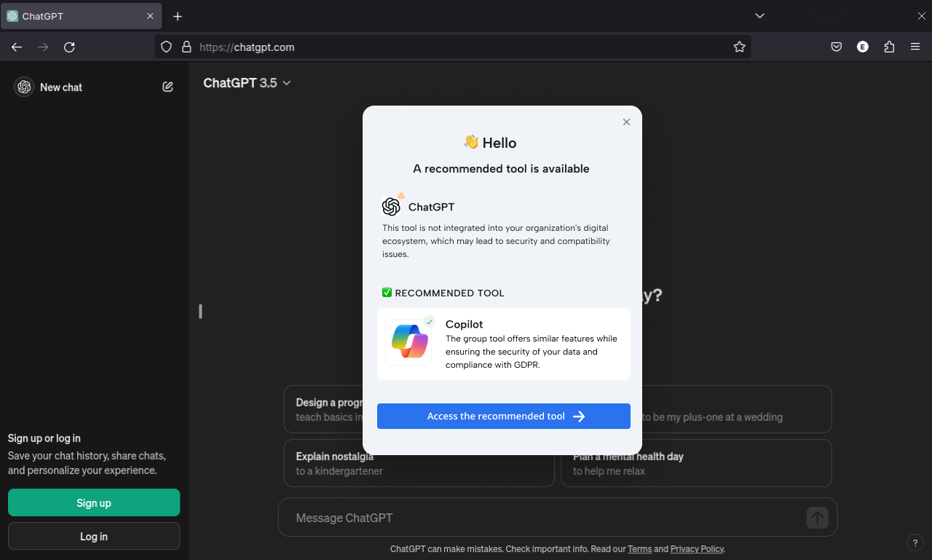Open the Privacy Policy link
This screenshot has width=932, height=560.
[x=697, y=548]
